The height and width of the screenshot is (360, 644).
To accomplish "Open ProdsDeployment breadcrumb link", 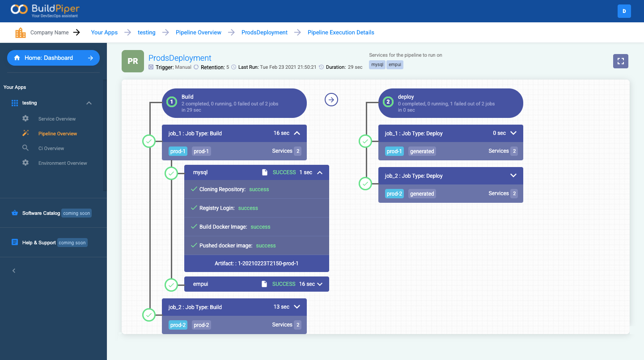I will (264, 33).
